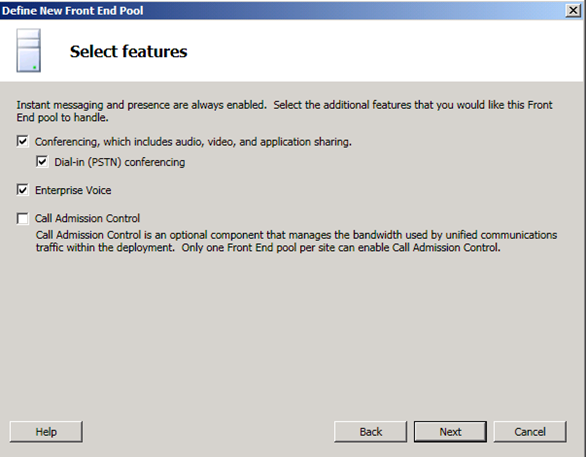Toggle the Dial-in (PSTN) conferencing checkbox

pos(42,162)
